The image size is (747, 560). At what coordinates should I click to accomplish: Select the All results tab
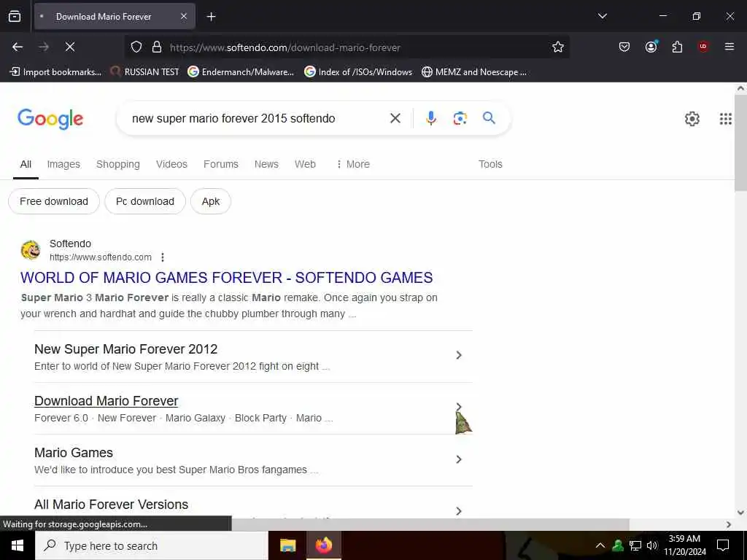(26, 164)
